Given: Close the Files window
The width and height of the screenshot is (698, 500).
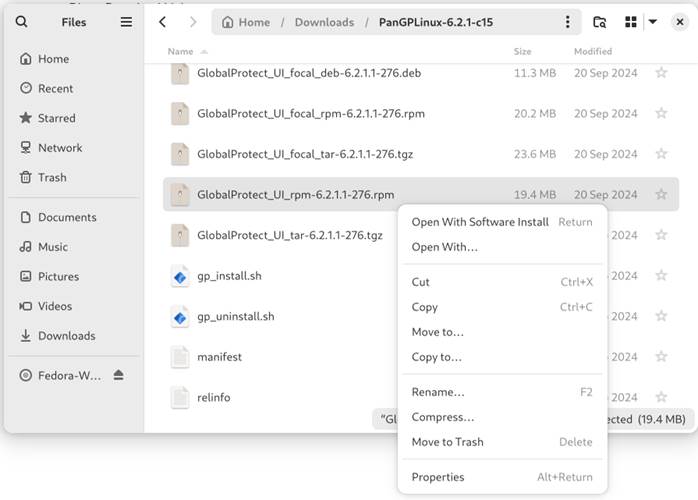Looking at the screenshot, I should 680,22.
